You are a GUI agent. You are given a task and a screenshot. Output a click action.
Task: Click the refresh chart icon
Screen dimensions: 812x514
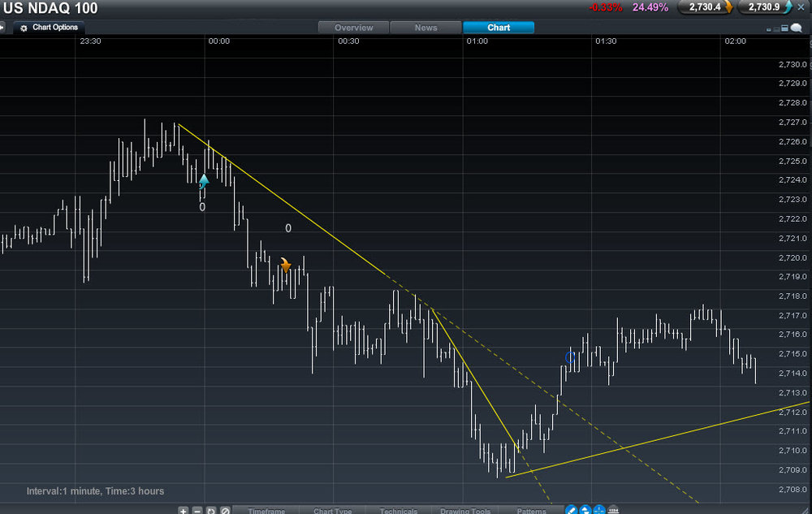211,511
